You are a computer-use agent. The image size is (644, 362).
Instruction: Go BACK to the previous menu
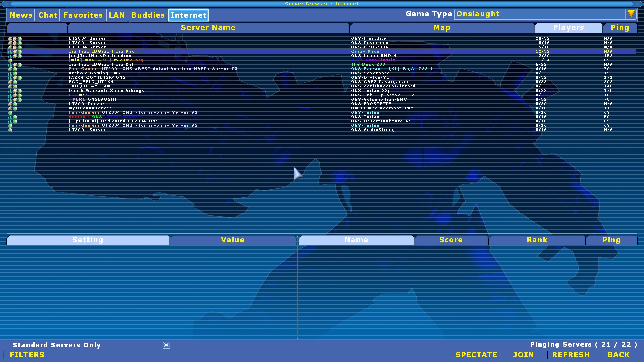click(619, 355)
